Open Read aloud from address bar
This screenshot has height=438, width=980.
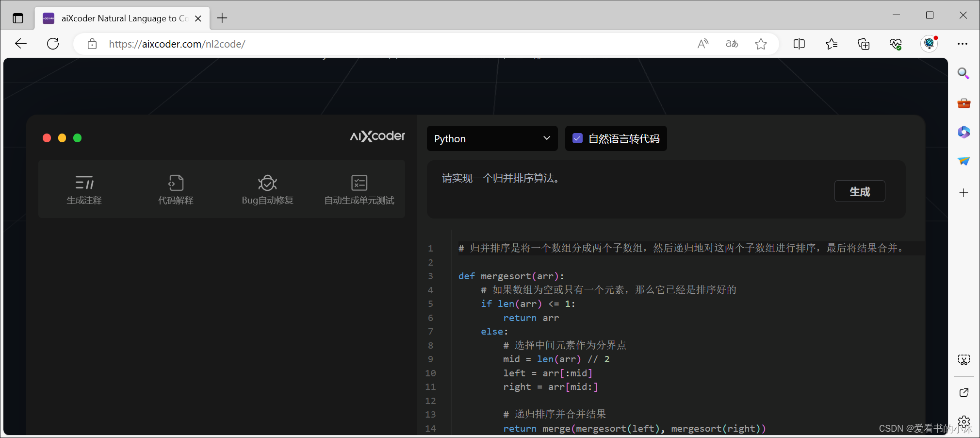[x=702, y=44]
